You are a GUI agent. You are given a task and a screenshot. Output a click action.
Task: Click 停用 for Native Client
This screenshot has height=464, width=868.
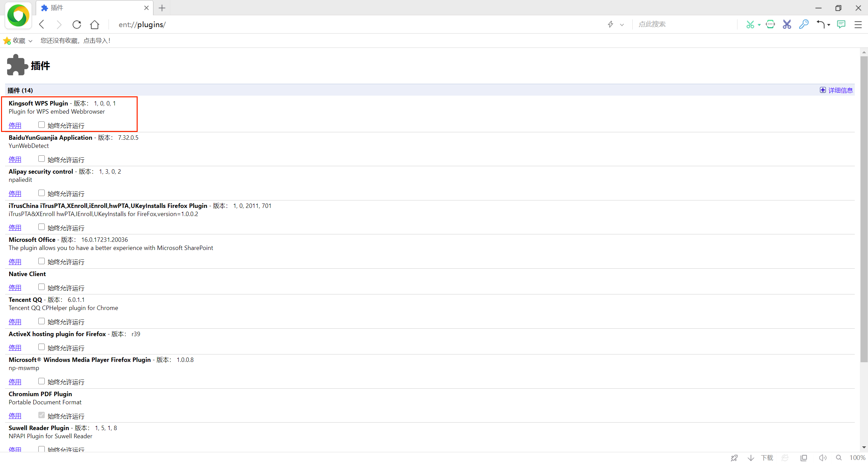click(15, 288)
